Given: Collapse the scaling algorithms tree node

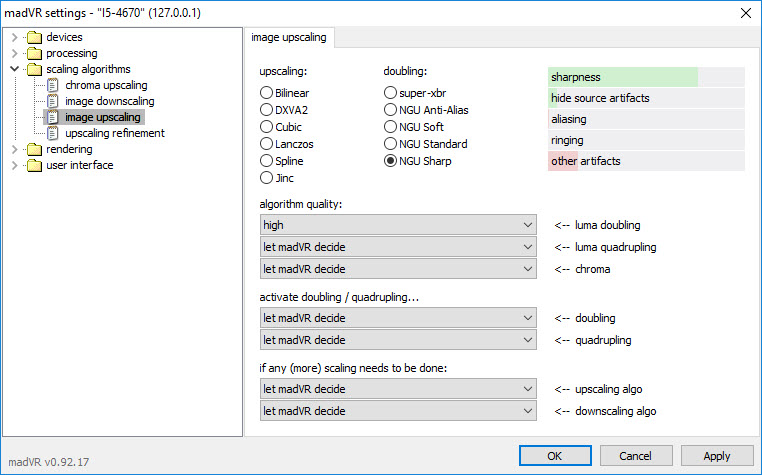Looking at the screenshot, I should (x=15, y=69).
